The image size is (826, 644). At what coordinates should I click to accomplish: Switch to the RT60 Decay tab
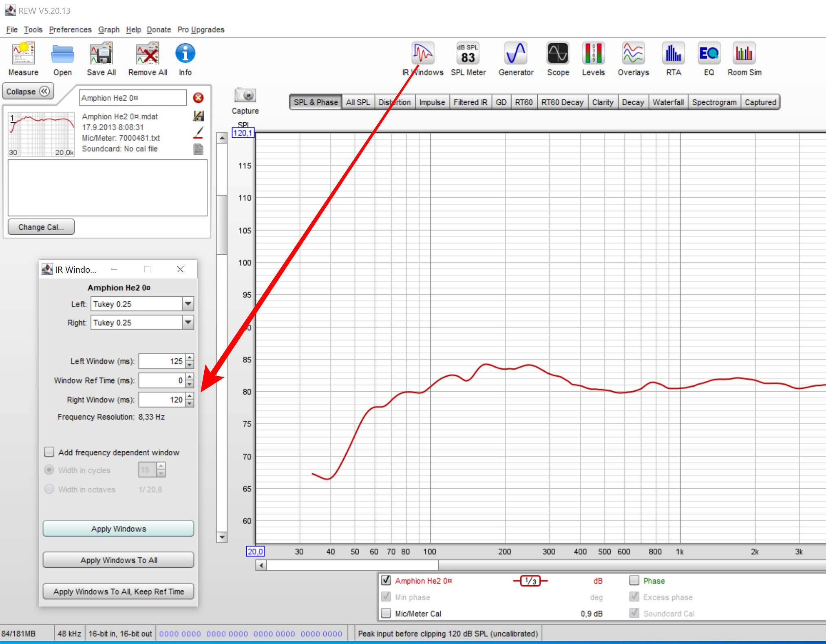(x=562, y=102)
